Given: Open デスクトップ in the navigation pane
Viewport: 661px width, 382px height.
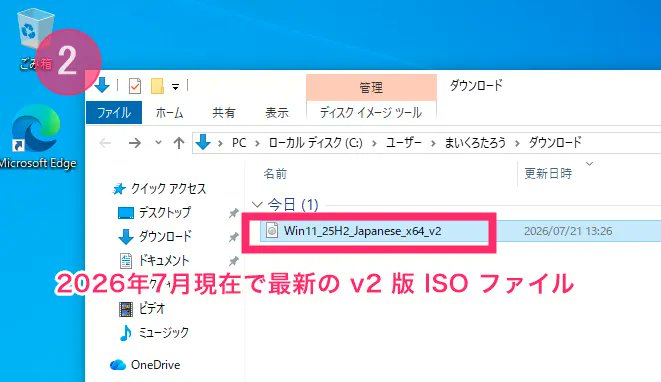Looking at the screenshot, I should (x=165, y=212).
